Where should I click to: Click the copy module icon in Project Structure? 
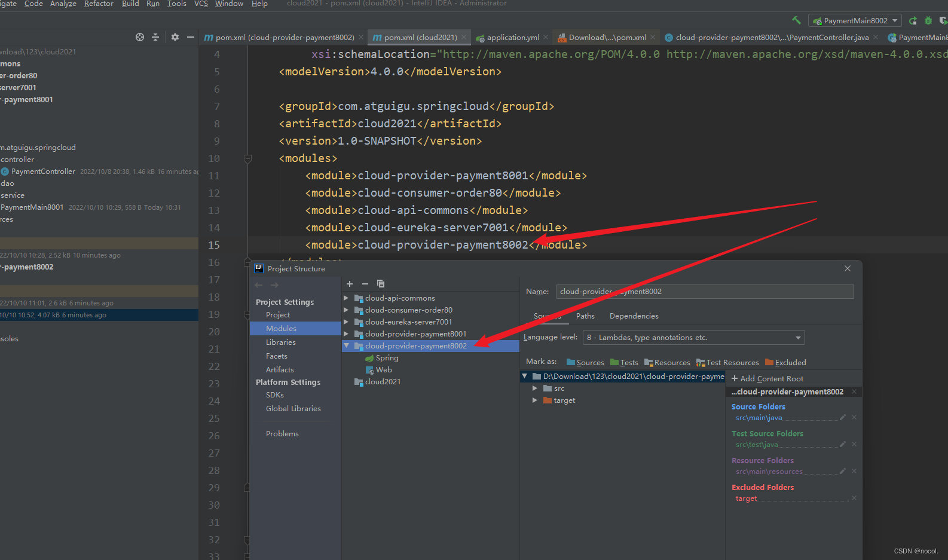(x=381, y=284)
